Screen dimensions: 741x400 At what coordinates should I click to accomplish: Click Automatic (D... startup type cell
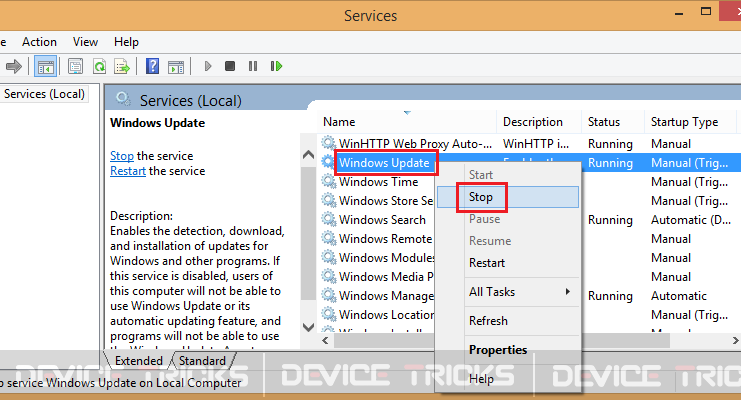point(691,219)
